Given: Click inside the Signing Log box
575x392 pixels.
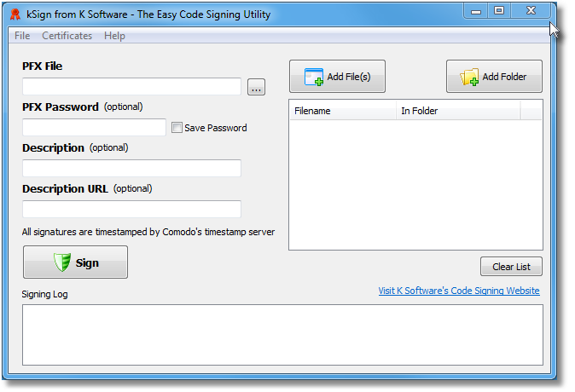Looking at the screenshot, I should tap(282, 335).
